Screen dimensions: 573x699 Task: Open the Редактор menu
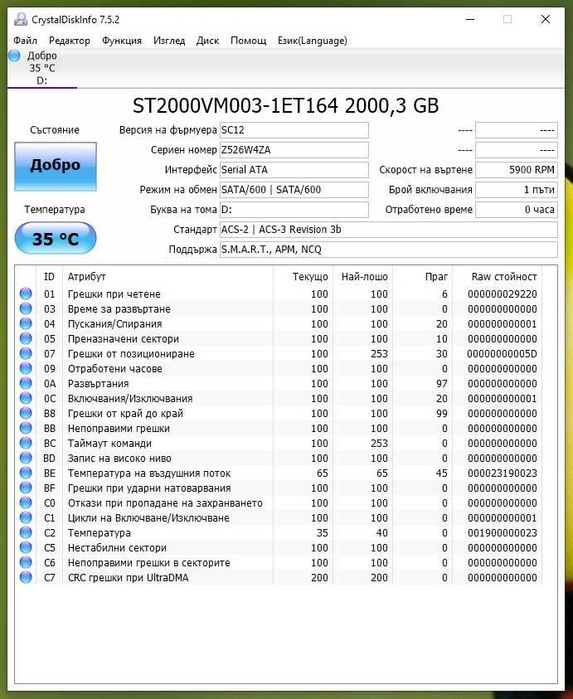click(x=70, y=41)
